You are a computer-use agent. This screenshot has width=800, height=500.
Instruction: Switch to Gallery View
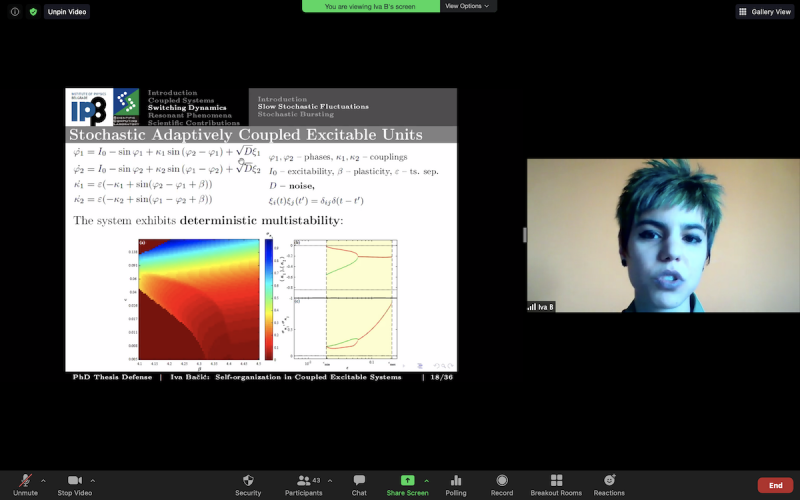click(x=765, y=12)
